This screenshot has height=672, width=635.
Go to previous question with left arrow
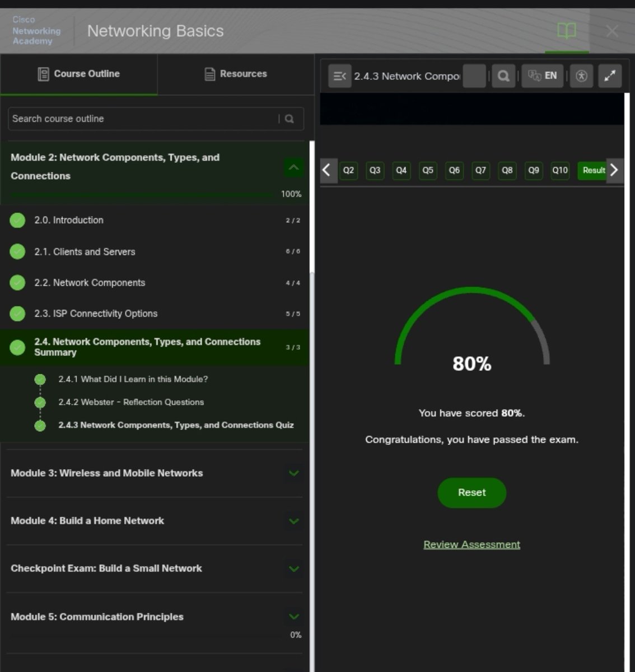327,170
